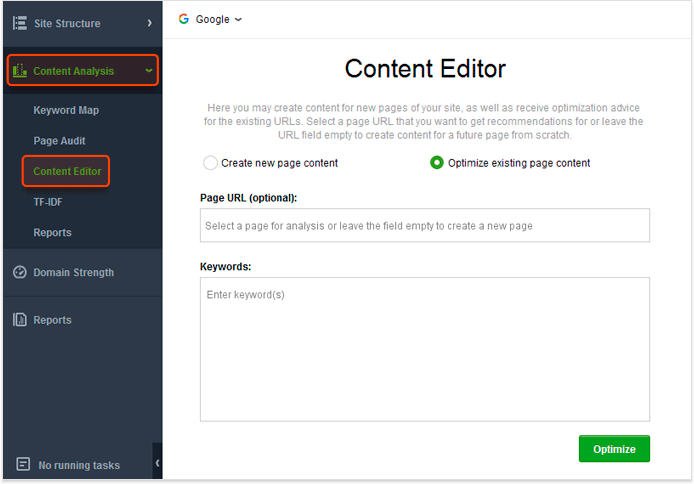Open Reports under Content Analysis
This screenshot has width=694, height=484.
[52, 233]
